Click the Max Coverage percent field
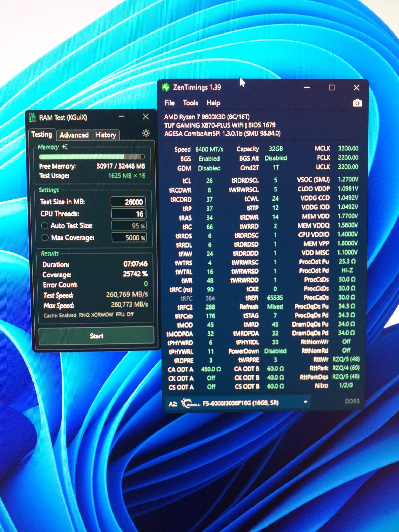The width and height of the screenshot is (399, 532). click(x=129, y=237)
